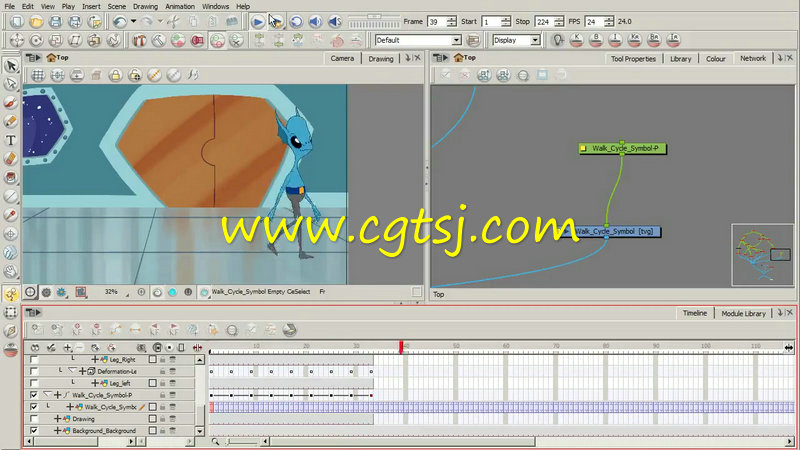
Task: Select the Skew tool icon
Action: 75,40
